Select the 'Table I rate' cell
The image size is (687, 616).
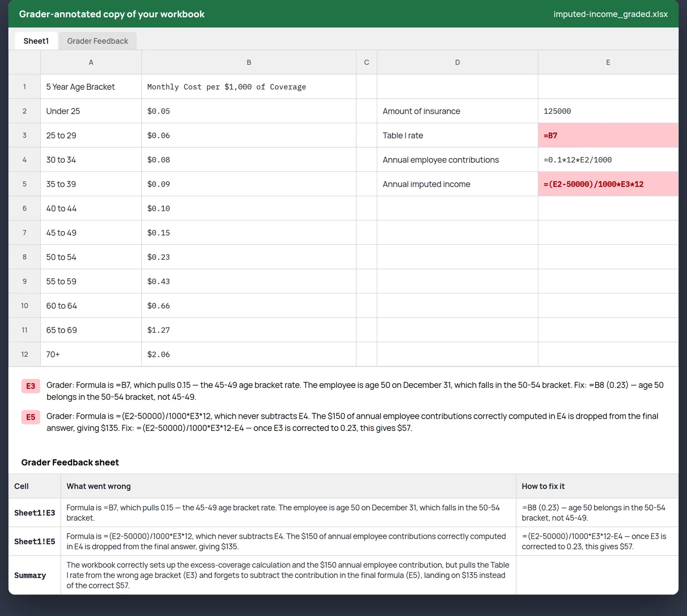pos(457,135)
